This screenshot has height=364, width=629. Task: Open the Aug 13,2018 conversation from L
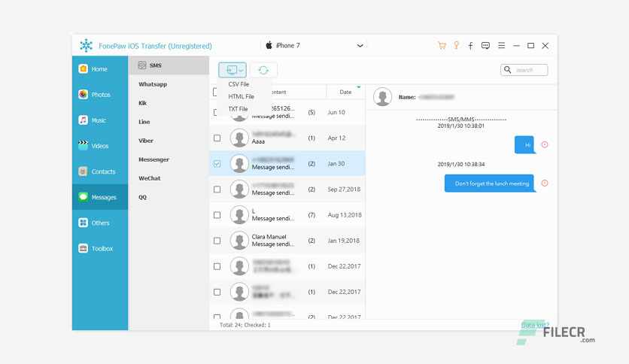(287, 215)
